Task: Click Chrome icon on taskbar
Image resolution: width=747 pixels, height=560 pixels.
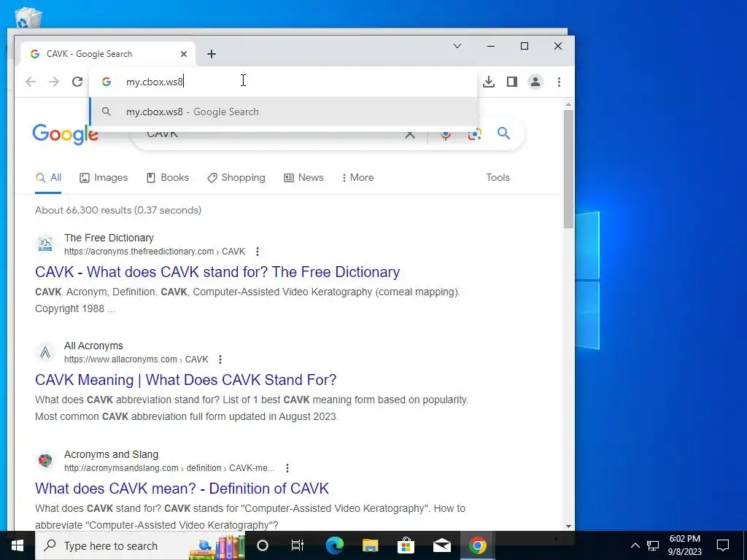Action: click(477, 545)
